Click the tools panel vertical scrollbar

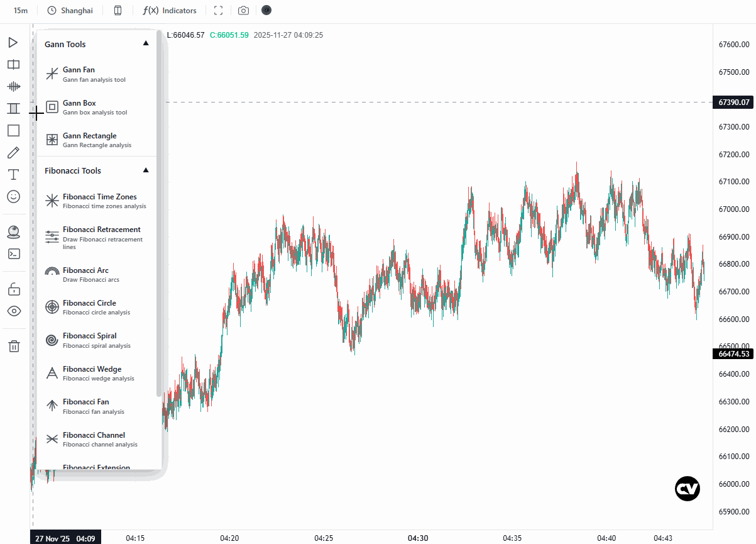159,214
